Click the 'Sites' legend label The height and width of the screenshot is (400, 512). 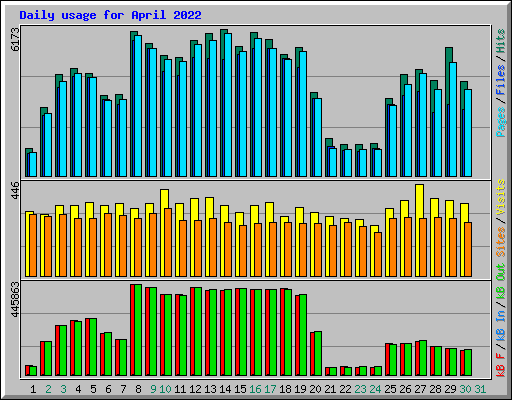pos(500,242)
